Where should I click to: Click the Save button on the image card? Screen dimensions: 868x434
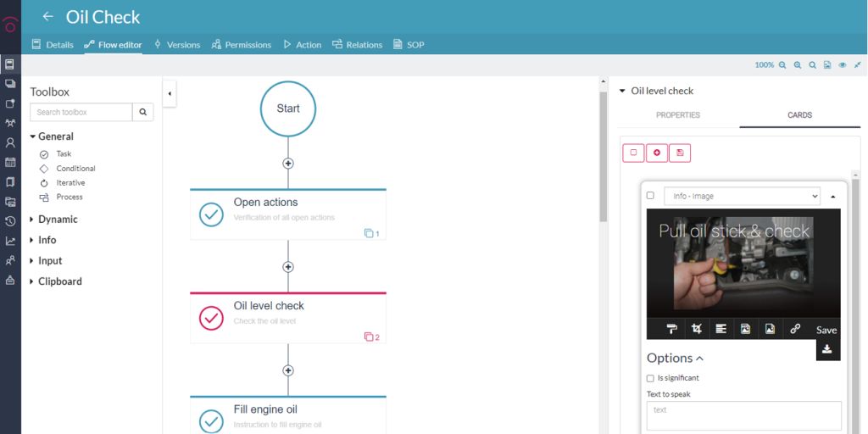(x=826, y=330)
